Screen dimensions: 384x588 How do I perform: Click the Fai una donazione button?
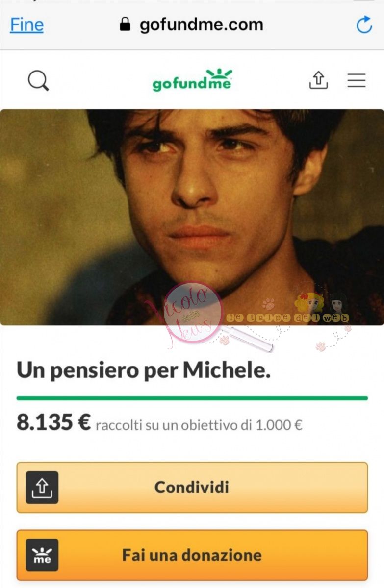click(x=192, y=555)
